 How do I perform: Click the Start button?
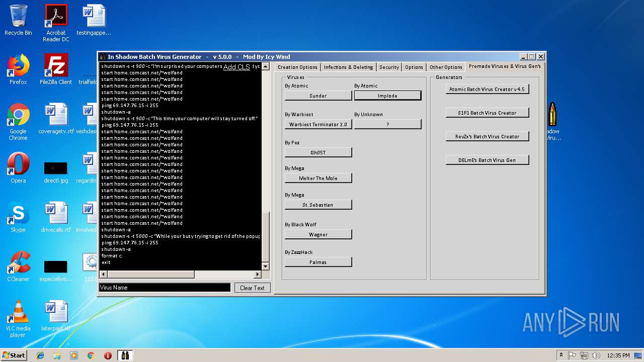pyautogui.click(x=14, y=355)
